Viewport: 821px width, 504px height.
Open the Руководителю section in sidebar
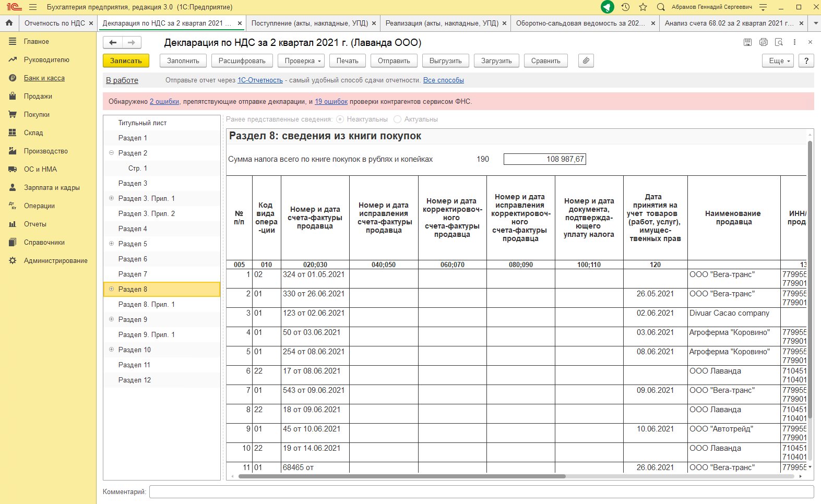[46, 60]
